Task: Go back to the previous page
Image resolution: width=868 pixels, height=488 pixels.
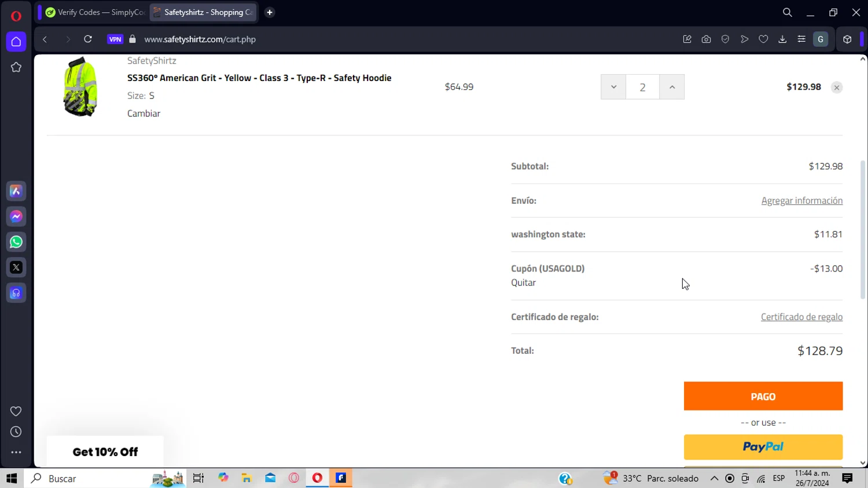Action: coord(45,39)
